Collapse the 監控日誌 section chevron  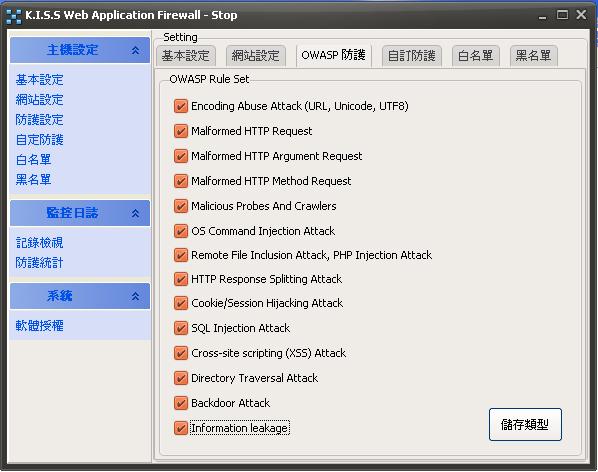point(135,214)
